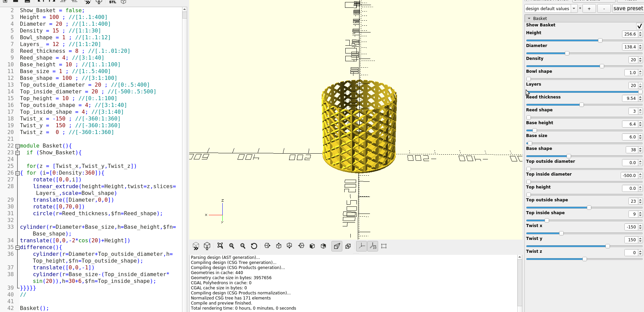
Task: Click the Zoom In icon below the viewport
Action: click(x=231, y=246)
